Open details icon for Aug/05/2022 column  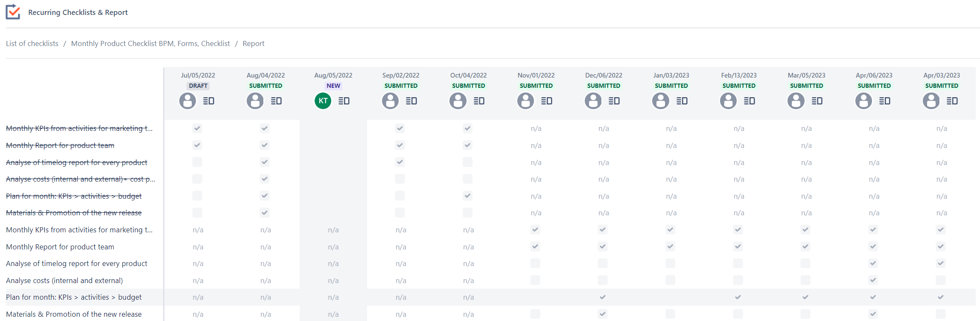click(x=344, y=101)
